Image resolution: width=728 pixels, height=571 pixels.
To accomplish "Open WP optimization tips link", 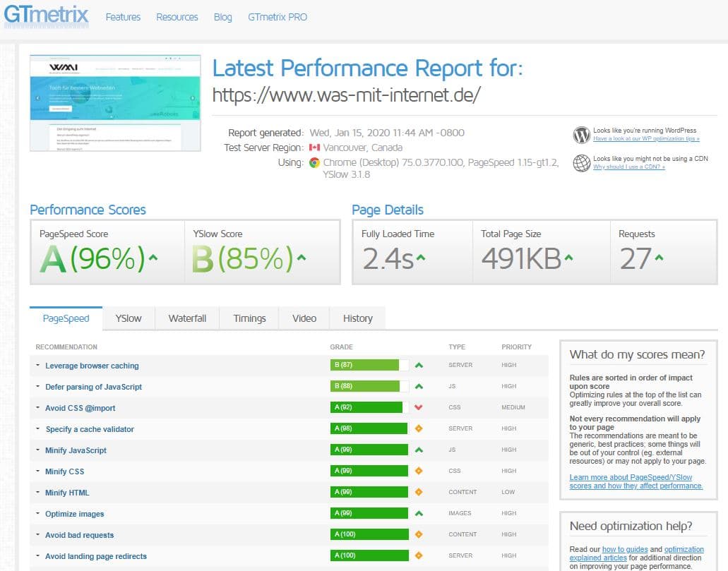I will pyautogui.click(x=646, y=138).
